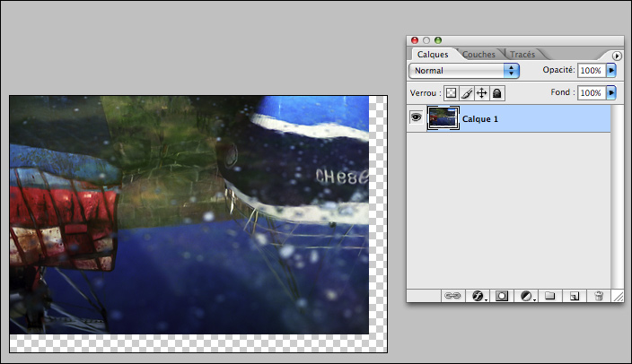Switch to the Couches tab
Screen dimensions: 632x364
click(x=478, y=55)
